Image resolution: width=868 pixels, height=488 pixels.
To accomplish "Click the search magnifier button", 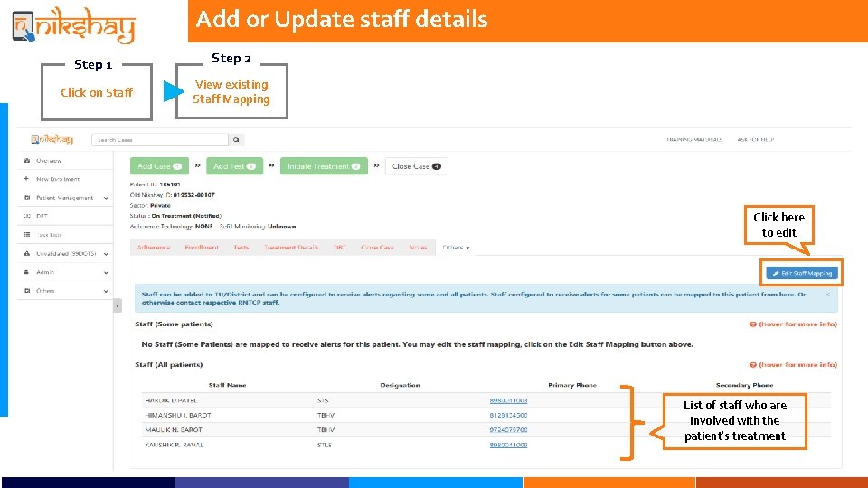I will tap(236, 140).
